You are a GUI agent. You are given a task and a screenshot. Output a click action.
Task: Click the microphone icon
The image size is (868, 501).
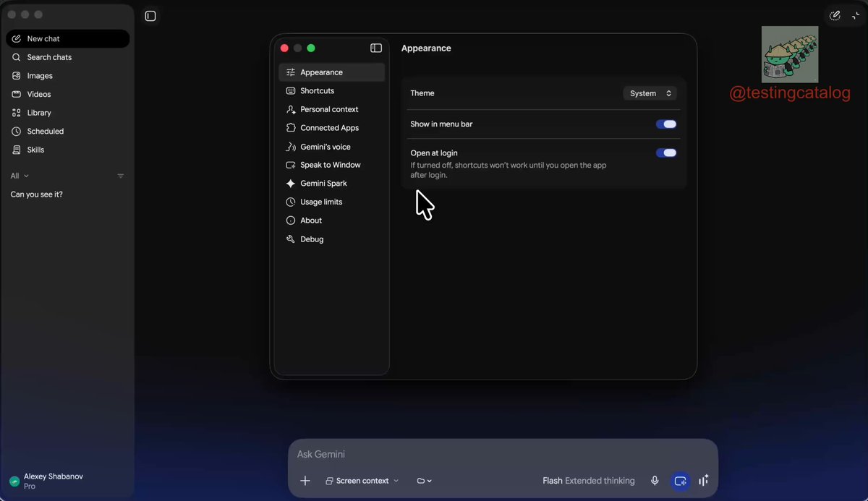655,481
